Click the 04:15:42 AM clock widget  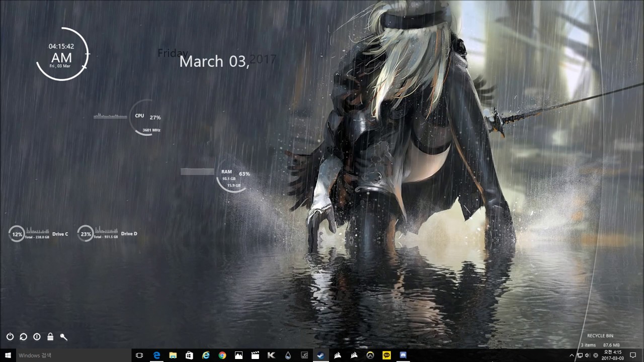[62, 54]
